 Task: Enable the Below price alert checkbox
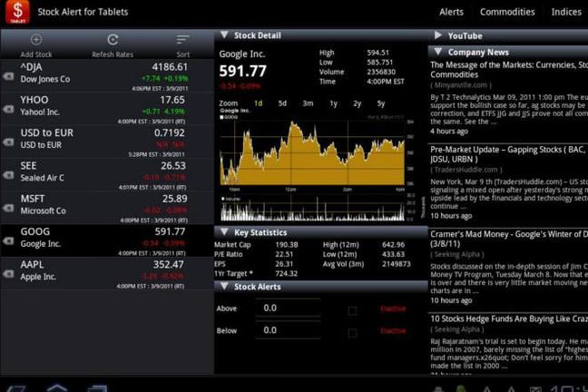coord(352,333)
